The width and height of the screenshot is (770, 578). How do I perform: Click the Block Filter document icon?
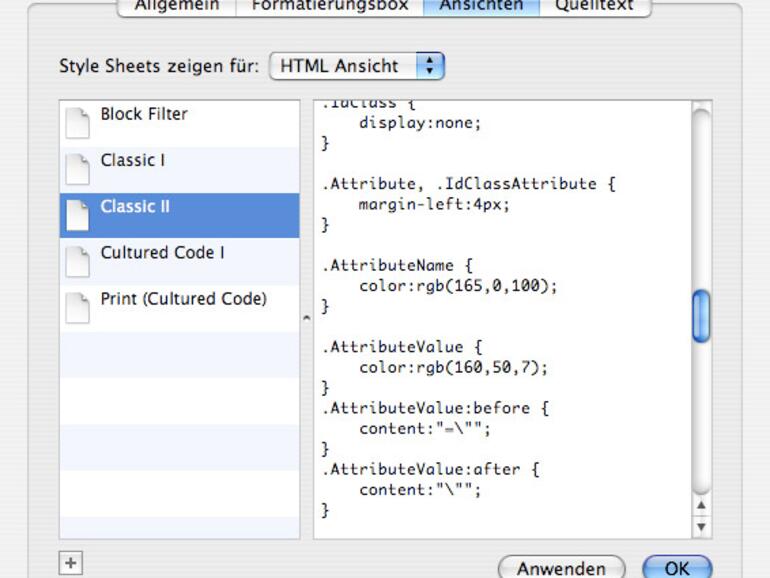(77, 123)
